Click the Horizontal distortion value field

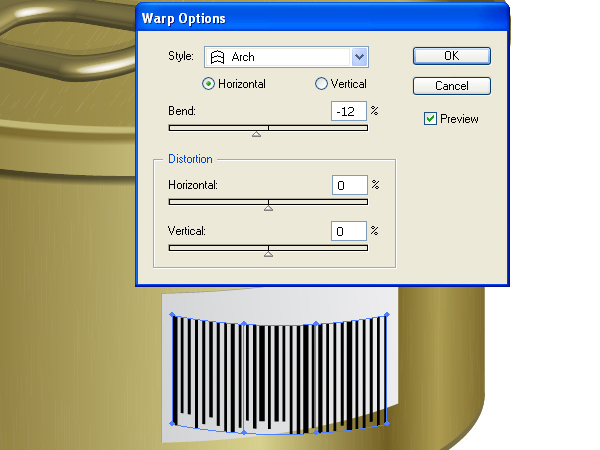click(x=350, y=185)
